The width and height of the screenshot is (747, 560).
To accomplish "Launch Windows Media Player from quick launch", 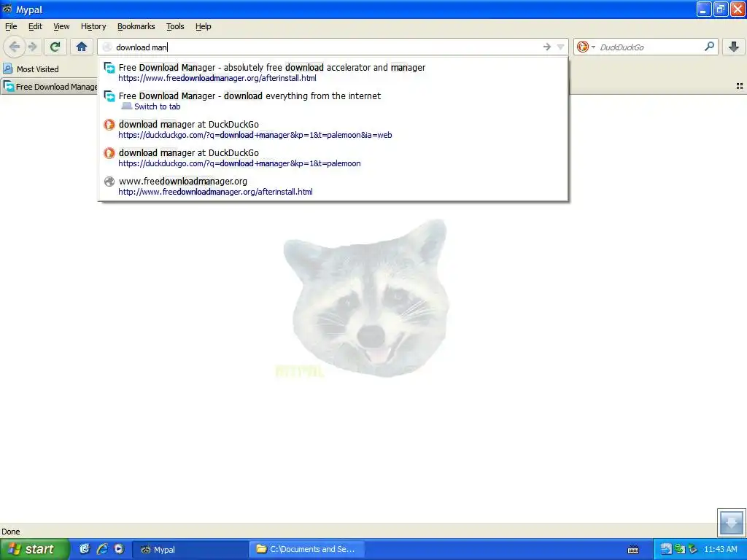I will click(119, 549).
